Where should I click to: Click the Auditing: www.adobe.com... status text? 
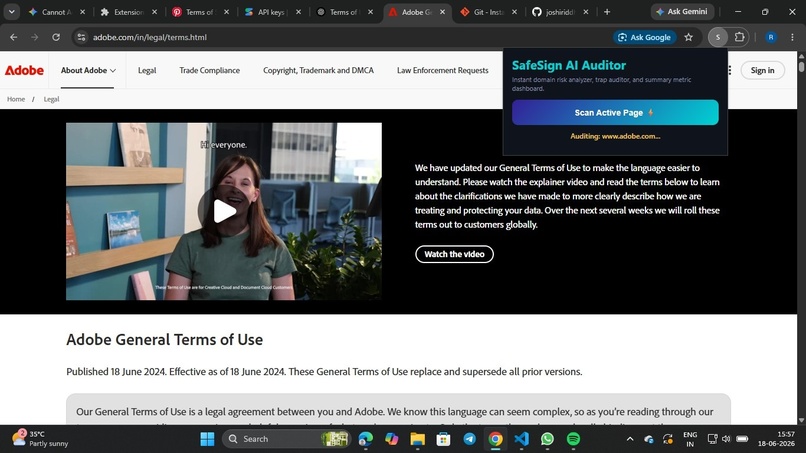tap(615, 136)
